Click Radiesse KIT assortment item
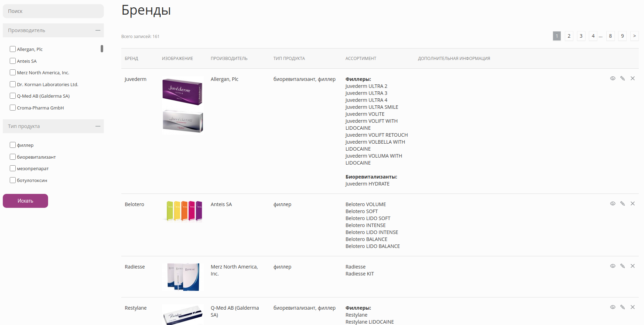 coord(360,274)
